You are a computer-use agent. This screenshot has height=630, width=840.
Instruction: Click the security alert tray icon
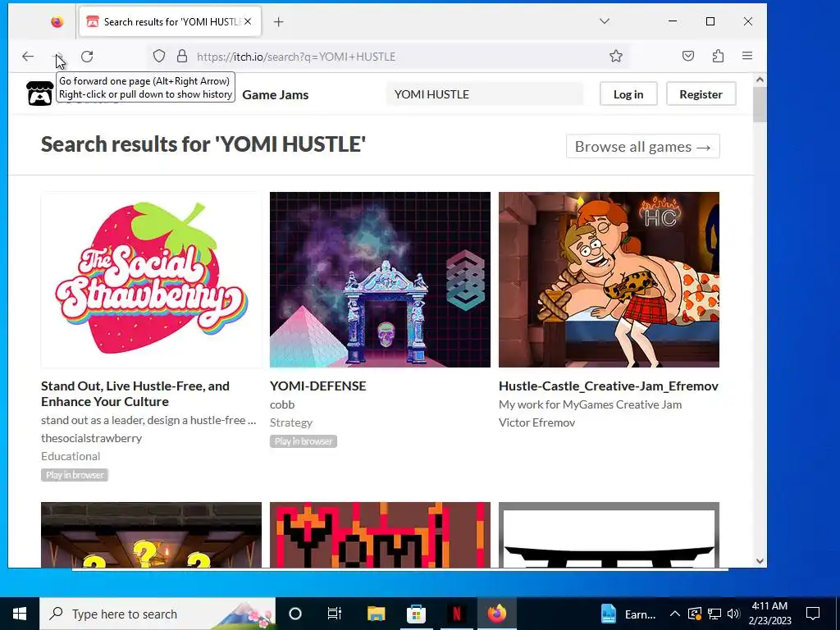694,614
